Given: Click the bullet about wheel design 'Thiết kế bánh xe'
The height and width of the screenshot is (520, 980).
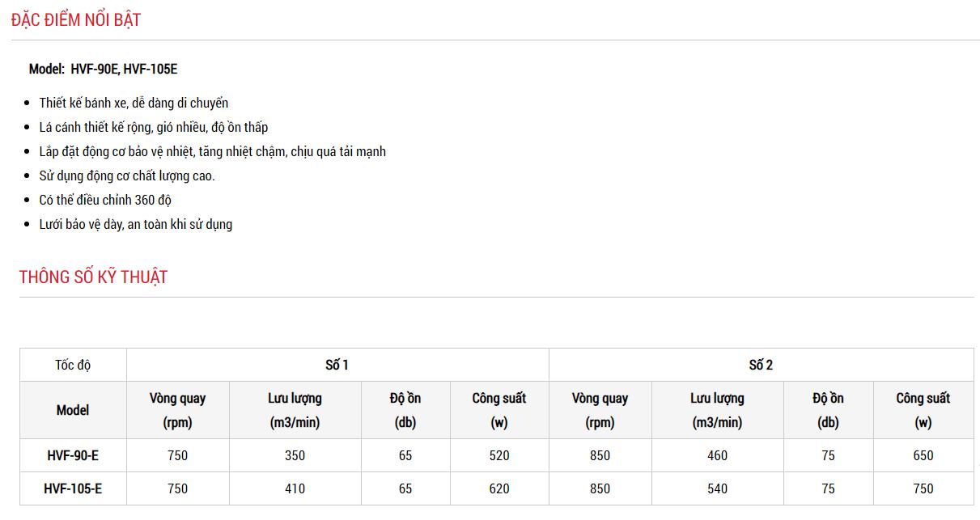Looking at the screenshot, I should coord(134,103).
